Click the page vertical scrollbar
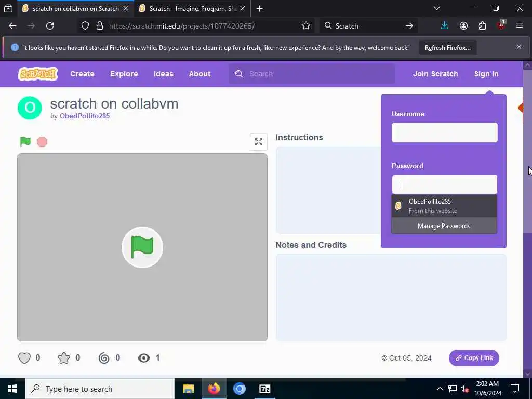 (x=527, y=219)
